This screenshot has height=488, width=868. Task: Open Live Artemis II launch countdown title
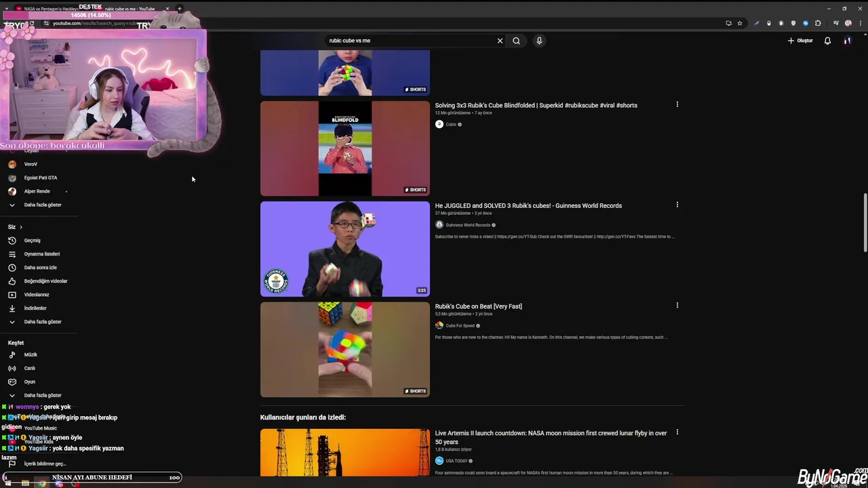551,437
